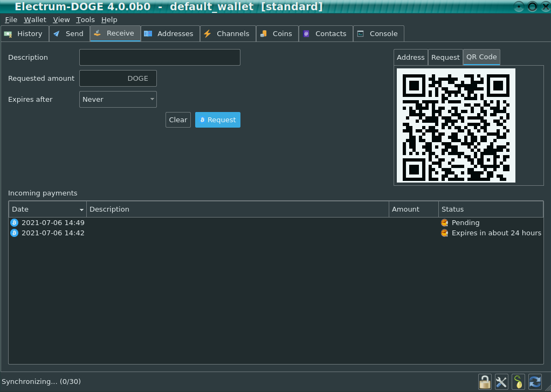Open the Console tab

[x=378, y=34]
